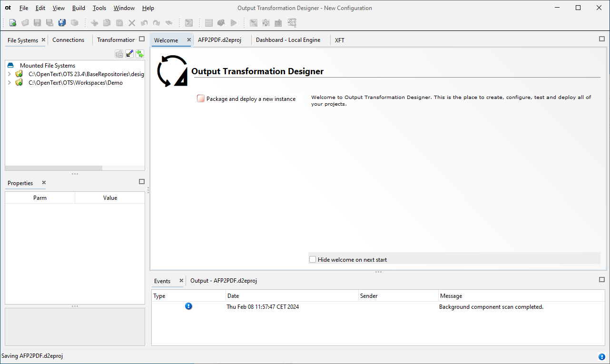Open the View menu
The width and height of the screenshot is (610, 364).
(x=59, y=8)
